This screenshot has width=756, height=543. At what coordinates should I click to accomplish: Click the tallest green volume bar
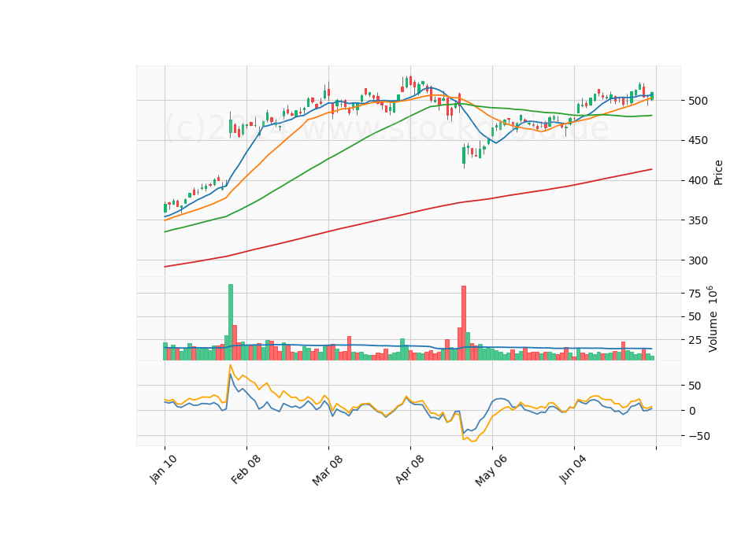231,322
